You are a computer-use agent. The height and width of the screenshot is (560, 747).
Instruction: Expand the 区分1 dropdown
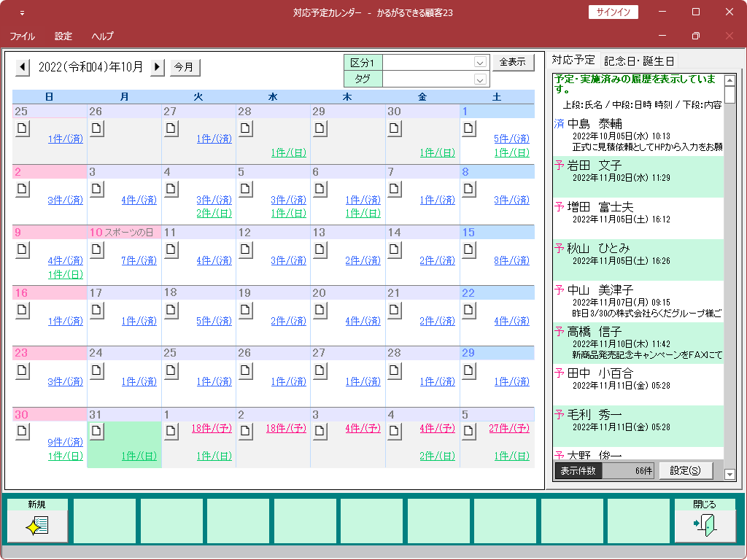tap(480, 63)
